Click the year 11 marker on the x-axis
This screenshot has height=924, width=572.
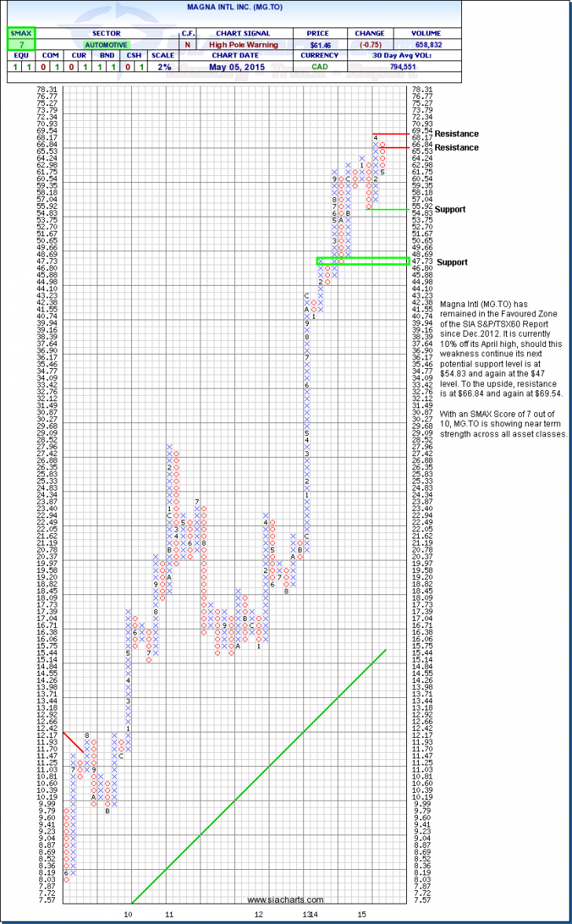169,915
